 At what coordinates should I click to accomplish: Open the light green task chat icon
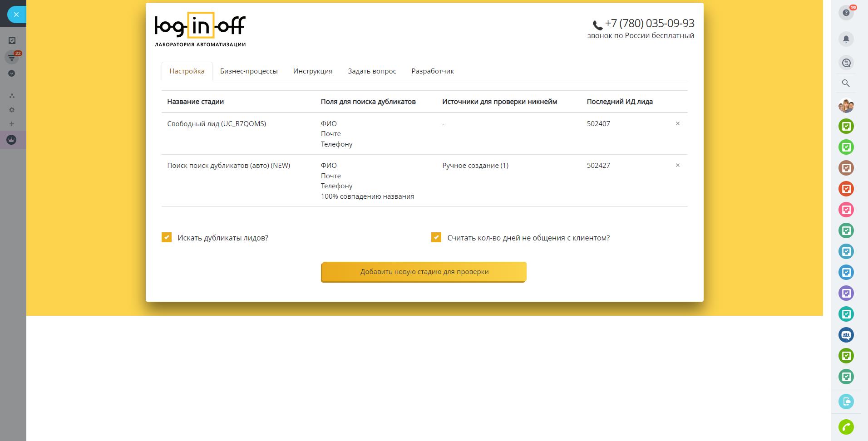[846, 147]
